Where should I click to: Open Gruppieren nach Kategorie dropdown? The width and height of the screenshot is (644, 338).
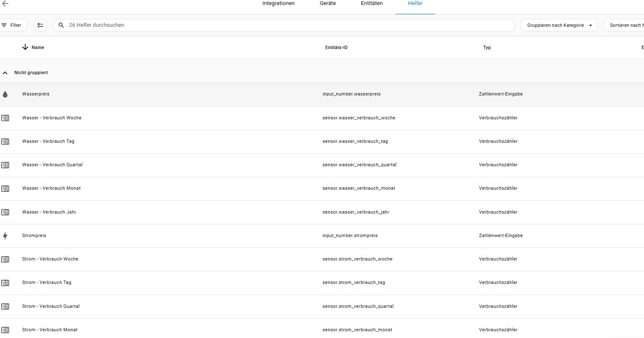559,25
